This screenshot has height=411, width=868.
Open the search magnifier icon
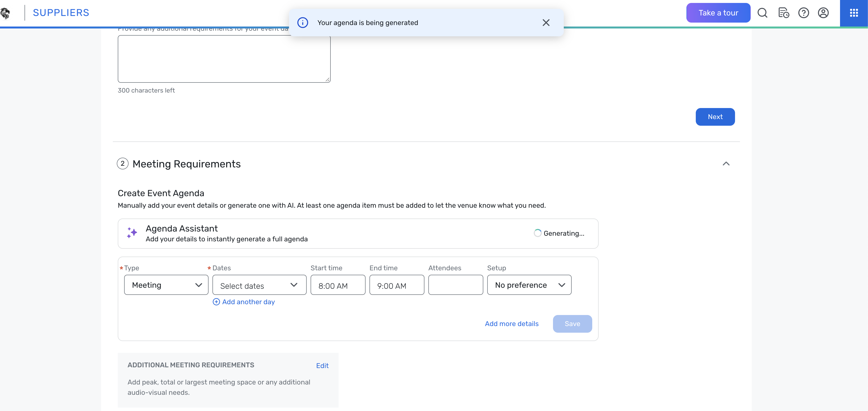[x=762, y=13]
